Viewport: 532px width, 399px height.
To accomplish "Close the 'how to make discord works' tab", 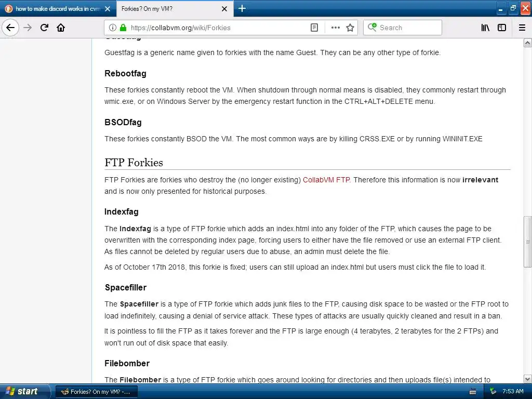I will [x=108, y=9].
